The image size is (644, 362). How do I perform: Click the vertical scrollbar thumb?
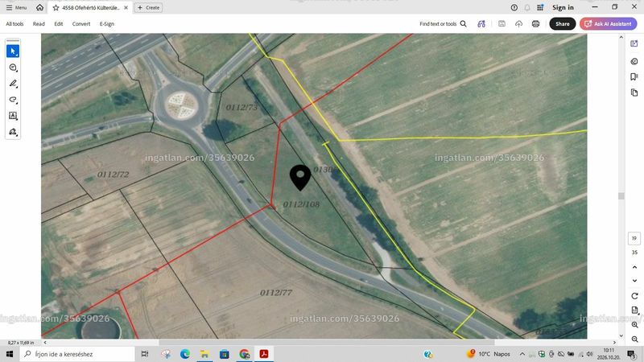[621, 196]
